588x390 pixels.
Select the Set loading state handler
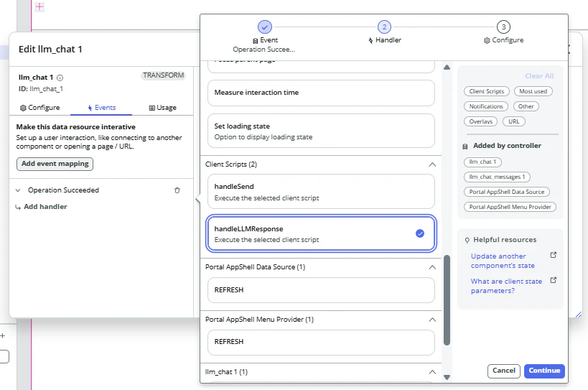click(x=321, y=131)
